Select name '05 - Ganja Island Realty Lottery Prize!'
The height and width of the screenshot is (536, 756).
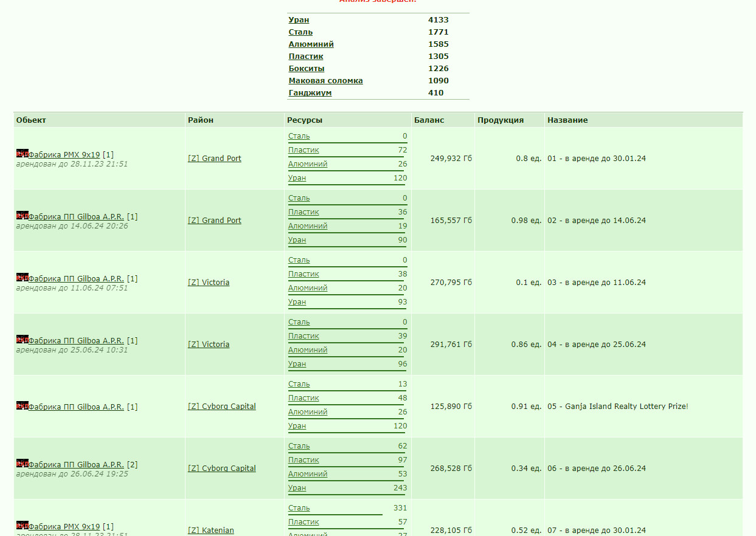618,407
